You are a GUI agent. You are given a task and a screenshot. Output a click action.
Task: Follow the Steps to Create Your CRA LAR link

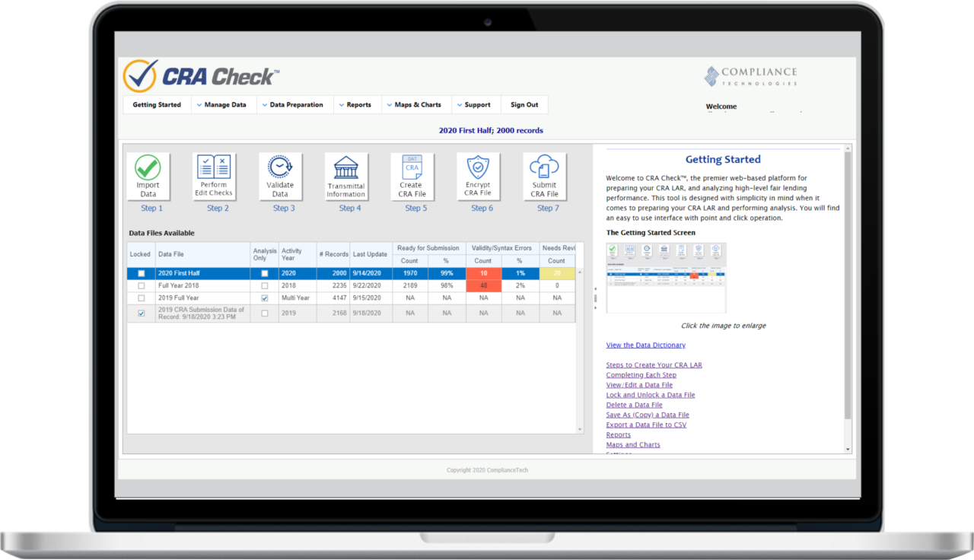pyautogui.click(x=654, y=365)
